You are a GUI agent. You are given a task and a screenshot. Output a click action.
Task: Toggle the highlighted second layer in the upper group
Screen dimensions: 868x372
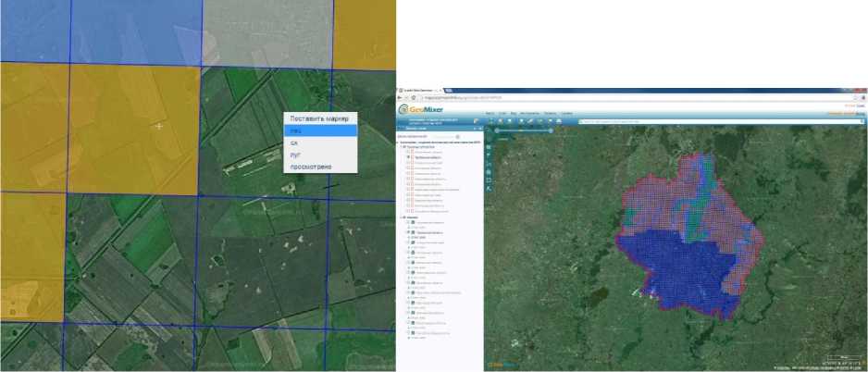(406, 157)
